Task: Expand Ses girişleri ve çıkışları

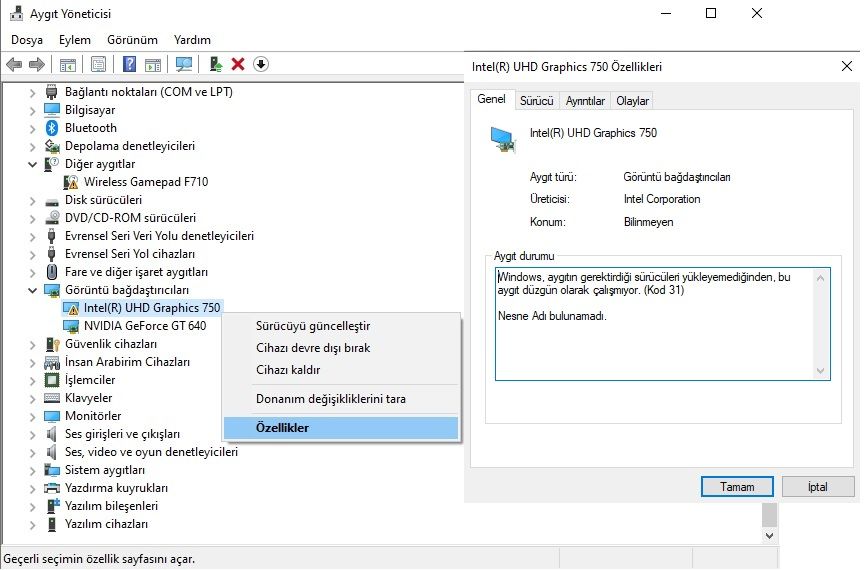Action: [x=33, y=434]
